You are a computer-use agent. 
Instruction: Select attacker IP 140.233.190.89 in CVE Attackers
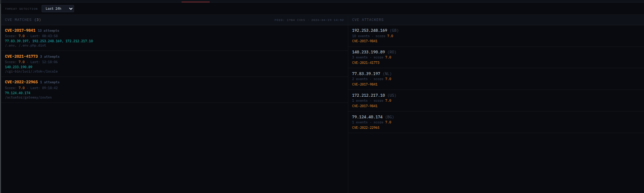368,52
